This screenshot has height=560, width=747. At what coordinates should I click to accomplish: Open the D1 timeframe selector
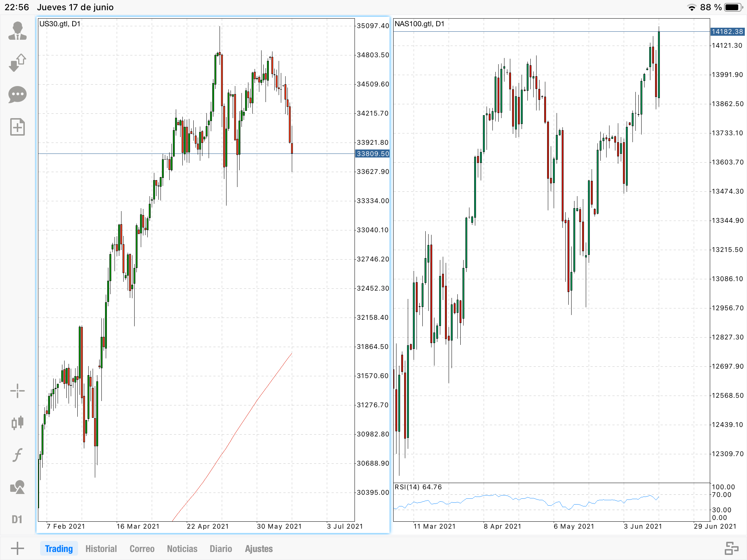pyautogui.click(x=17, y=519)
